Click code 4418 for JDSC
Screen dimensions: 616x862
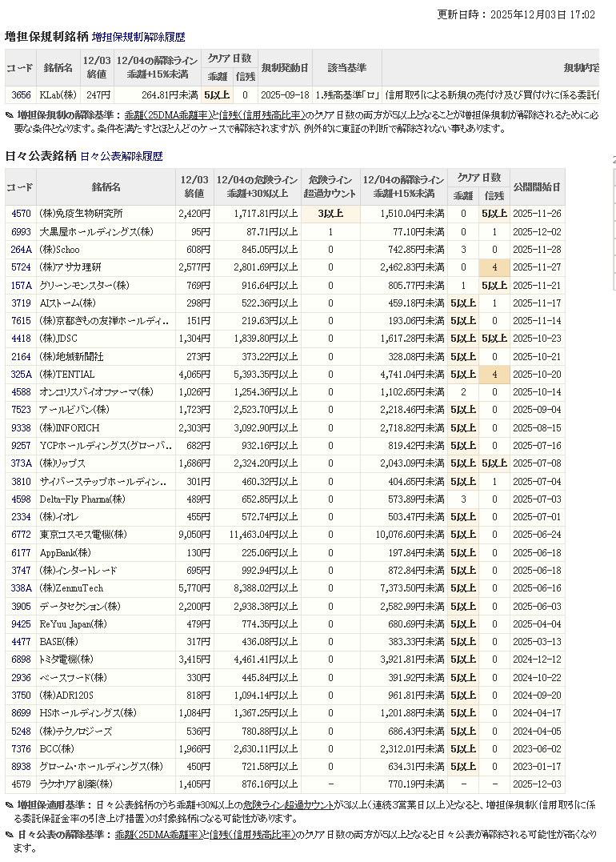21,339
